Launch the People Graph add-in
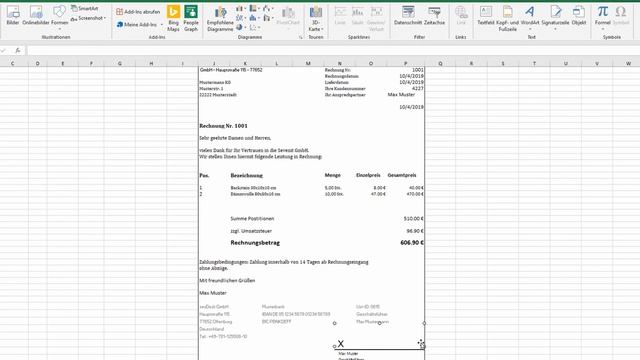 [x=191, y=18]
